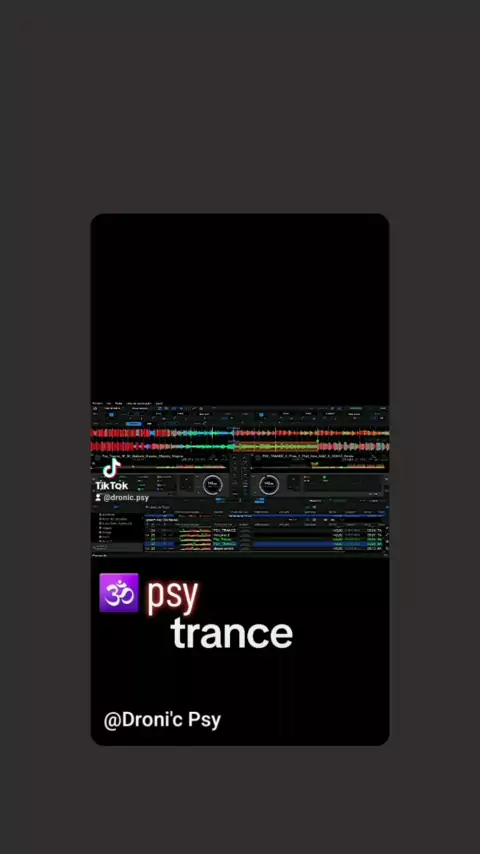Click left deck track overview waveform
Screen dimensions: 480x854
click(x=160, y=465)
